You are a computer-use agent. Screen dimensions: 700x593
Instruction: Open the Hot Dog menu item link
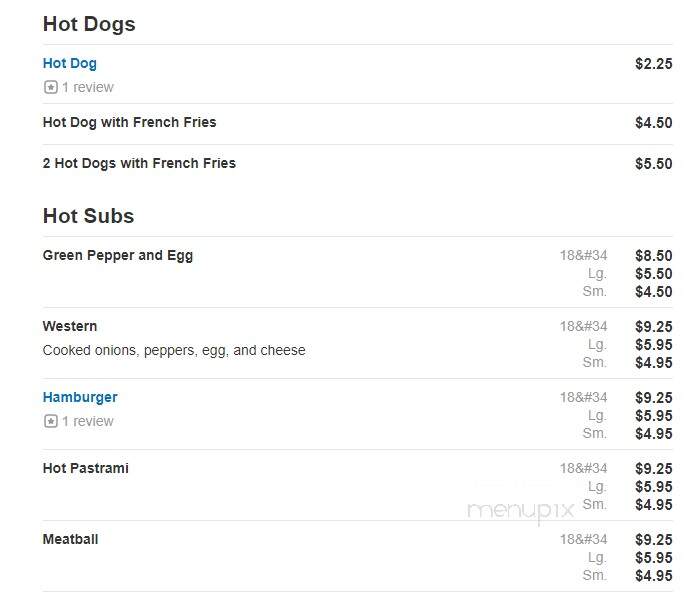[70, 63]
